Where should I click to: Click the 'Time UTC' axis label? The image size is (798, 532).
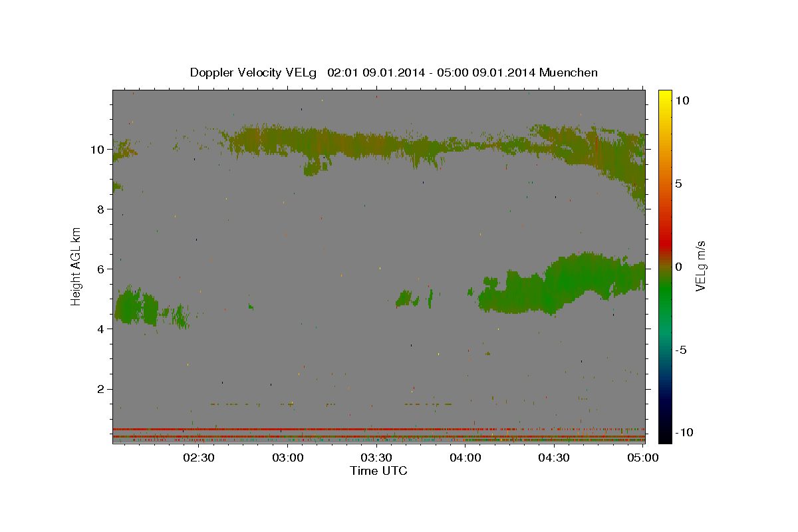pyautogui.click(x=378, y=471)
